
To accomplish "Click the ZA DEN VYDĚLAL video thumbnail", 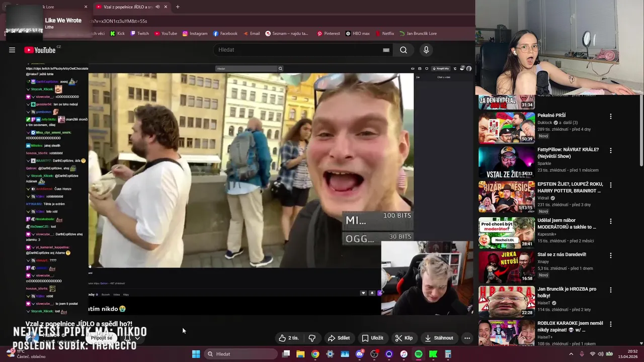I will [507, 102].
